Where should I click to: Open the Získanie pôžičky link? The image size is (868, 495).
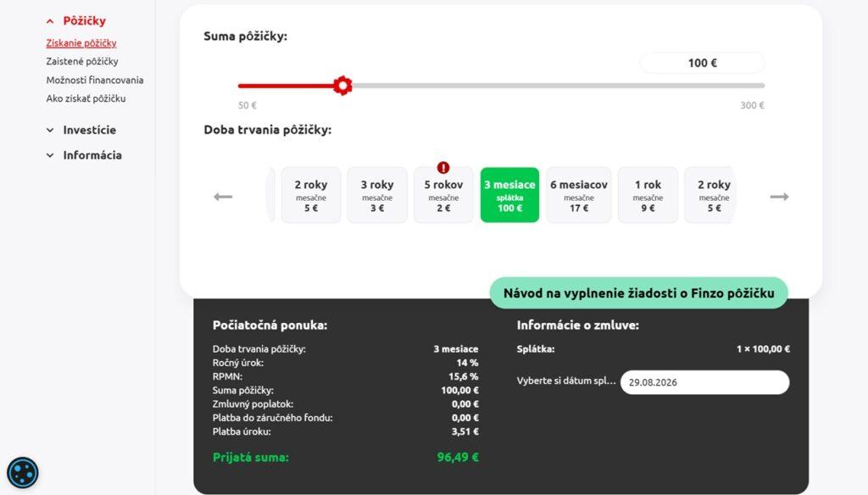tap(81, 42)
